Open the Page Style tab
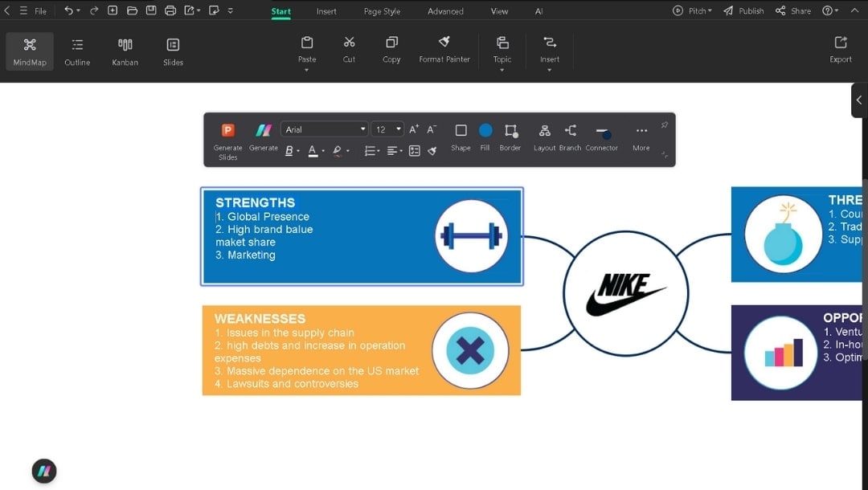 click(x=382, y=11)
